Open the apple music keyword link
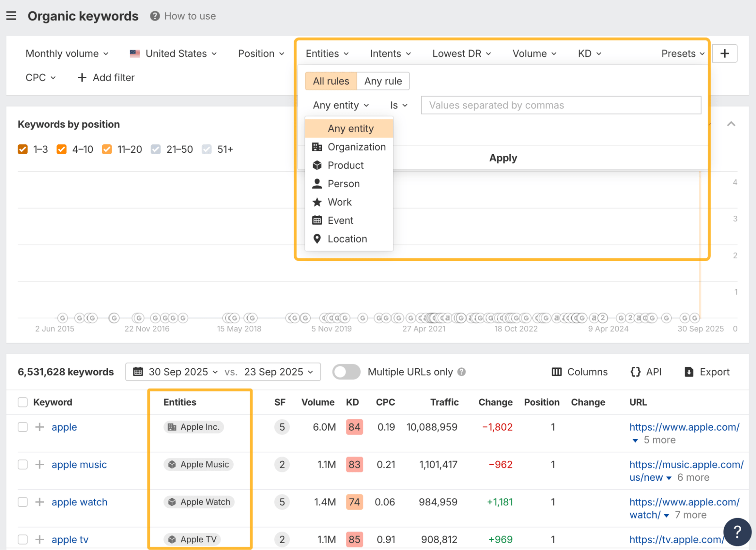Image resolution: width=756 pixels, height=550 pixels. click(79, 465)
